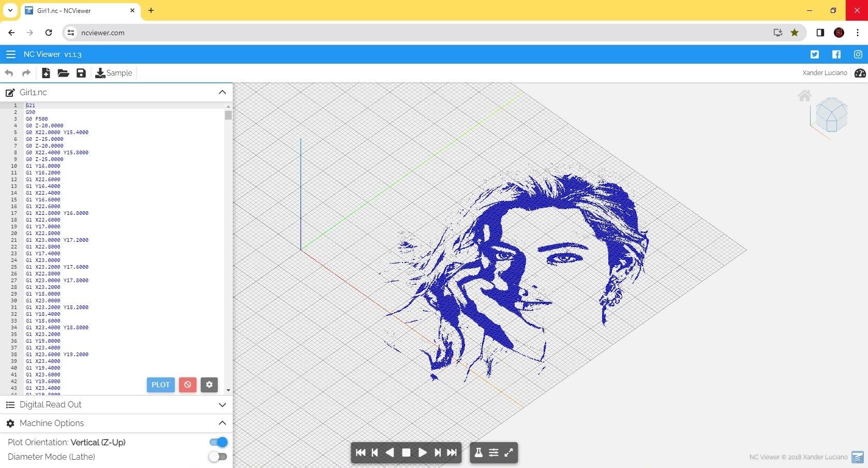The image size is (868, 468).
Task: Click the redo arrow icon
Action: (x=26, y=73)
